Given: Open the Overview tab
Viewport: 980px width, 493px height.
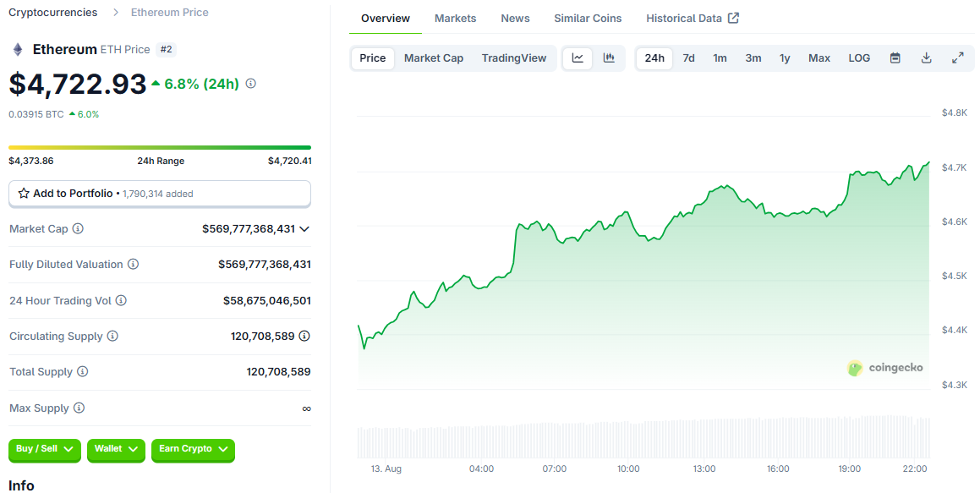Looking at the screenshot, I should pos(386,18).
